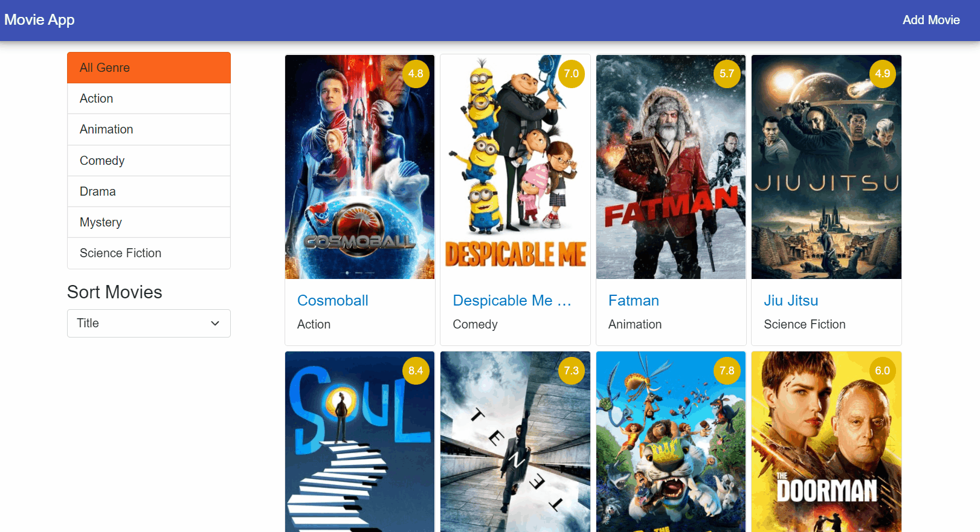
Task: Open the Cosmoball title link
Action: point(333,301)
